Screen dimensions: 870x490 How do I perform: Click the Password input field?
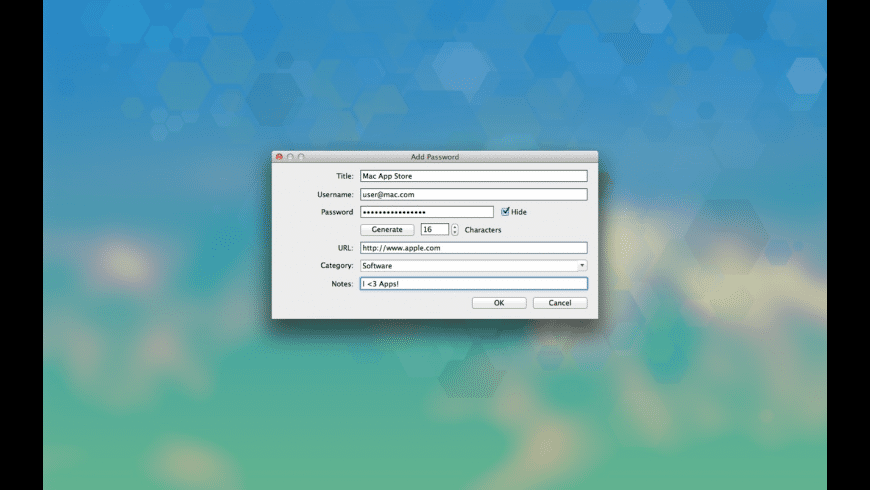tap(427, 212)
